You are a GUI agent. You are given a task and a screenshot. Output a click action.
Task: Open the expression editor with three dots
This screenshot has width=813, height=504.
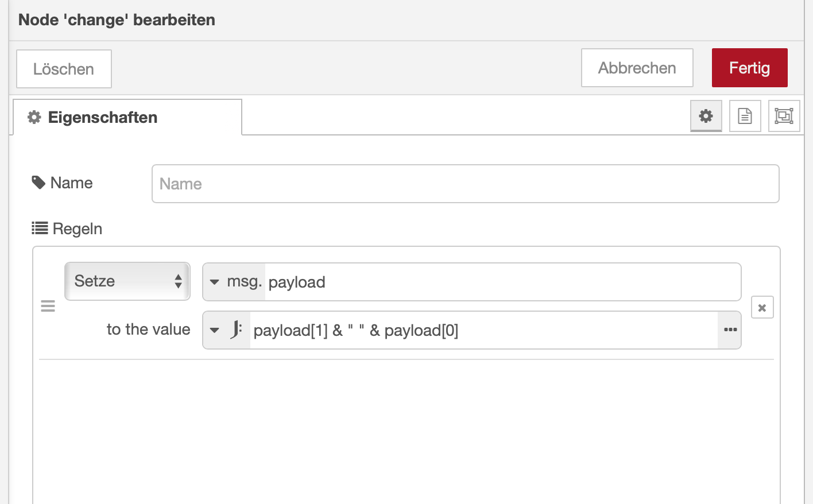tap(730, 330)
